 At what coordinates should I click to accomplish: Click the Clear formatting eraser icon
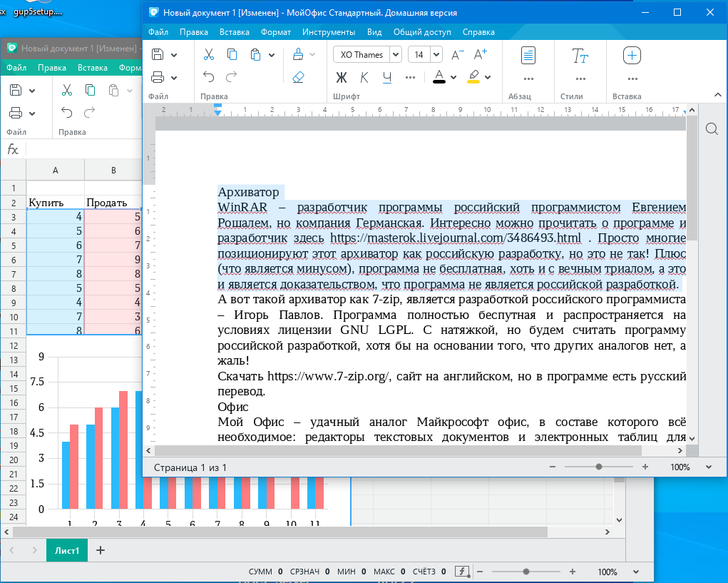coord(298,77)
